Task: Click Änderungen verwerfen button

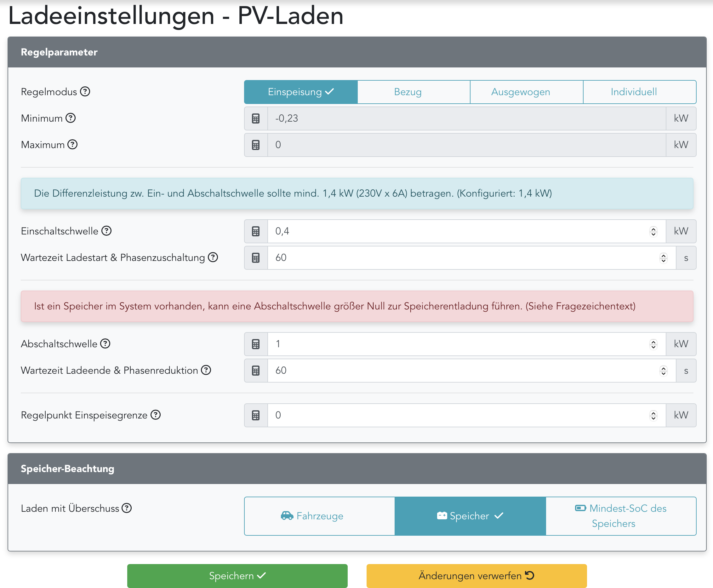Action: tap(476, 575)
